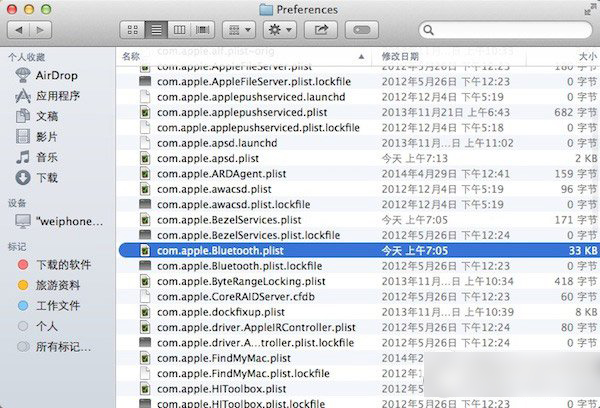Go back with the left arrow button
The height and width of the screenshot is (408, 600).
click(19, 30)
